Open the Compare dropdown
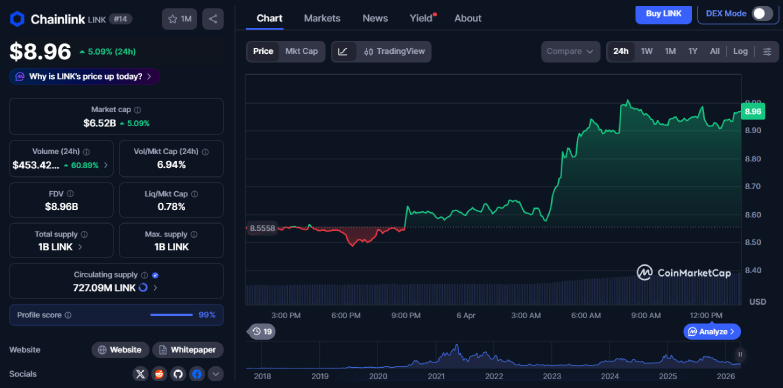Viewport: 783px width, 388px height. (570, 51)
